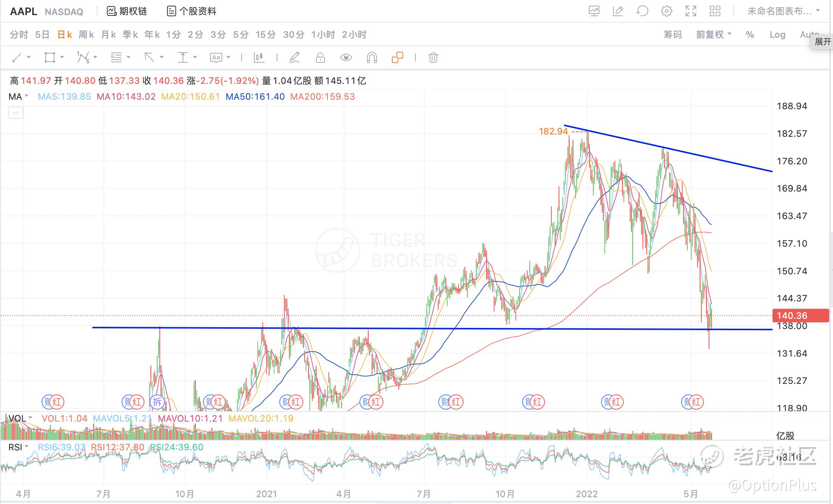
Task: Open the 期权链 option chain
Action: [x=127, y=11]
